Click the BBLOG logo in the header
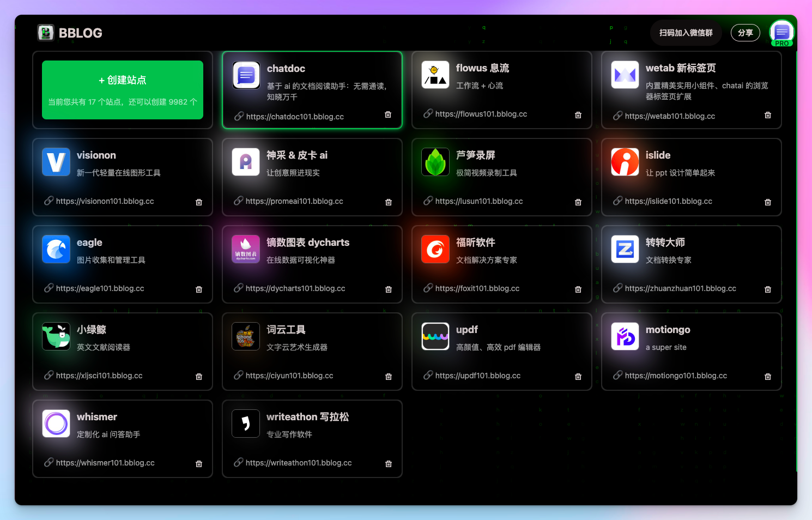 point(69,33)
